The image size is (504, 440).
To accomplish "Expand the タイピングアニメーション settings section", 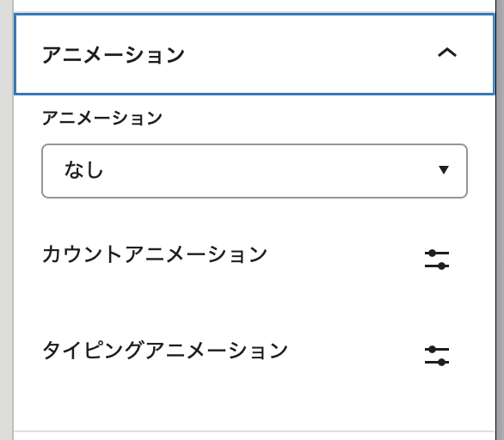I will pos(255,351).
